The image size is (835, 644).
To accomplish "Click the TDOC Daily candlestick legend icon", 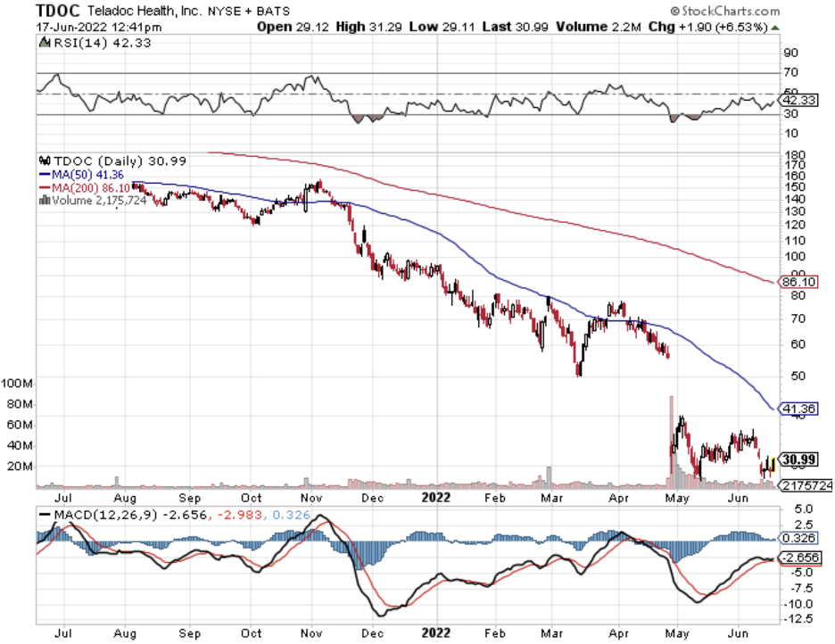I will tap(45, 161).
